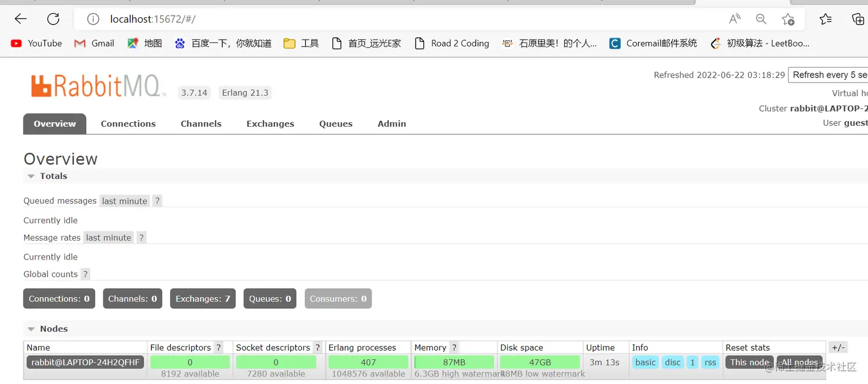
Task: Open 初级算法 LeetBook bookmark
Action: click(x=760, y=43)
